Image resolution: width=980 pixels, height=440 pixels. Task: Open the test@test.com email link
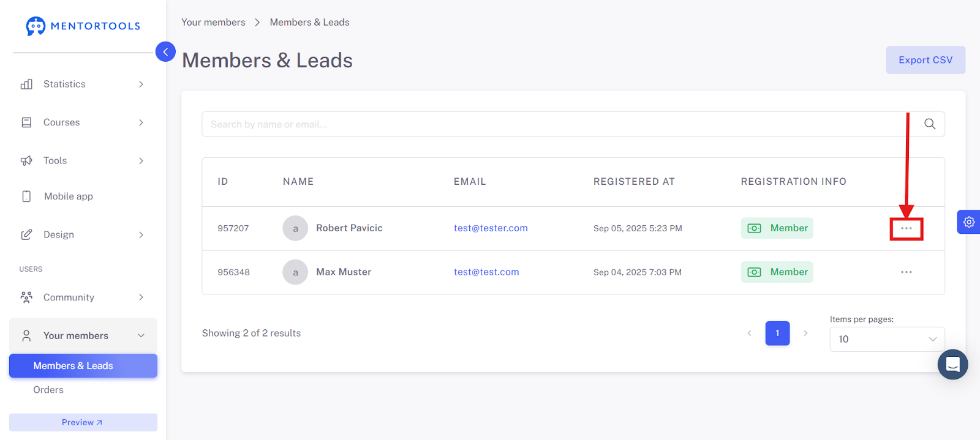[486, 272]
